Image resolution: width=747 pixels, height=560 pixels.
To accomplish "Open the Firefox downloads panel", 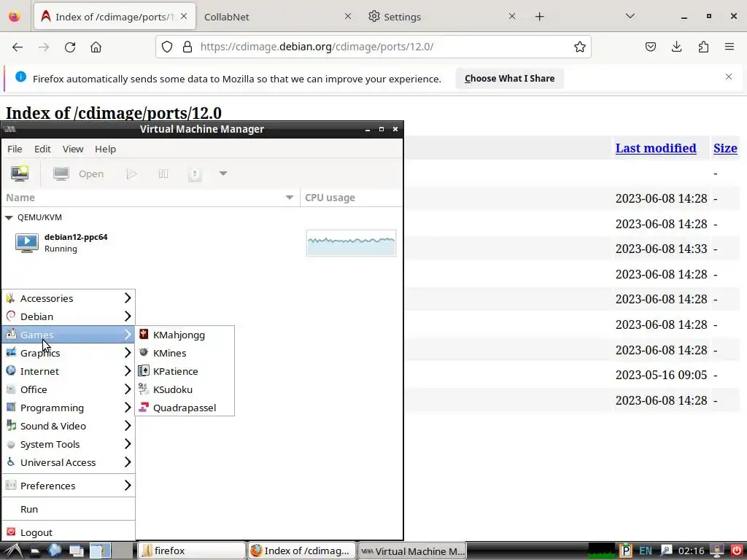I will pyautogui.click(x=676, y=47).
